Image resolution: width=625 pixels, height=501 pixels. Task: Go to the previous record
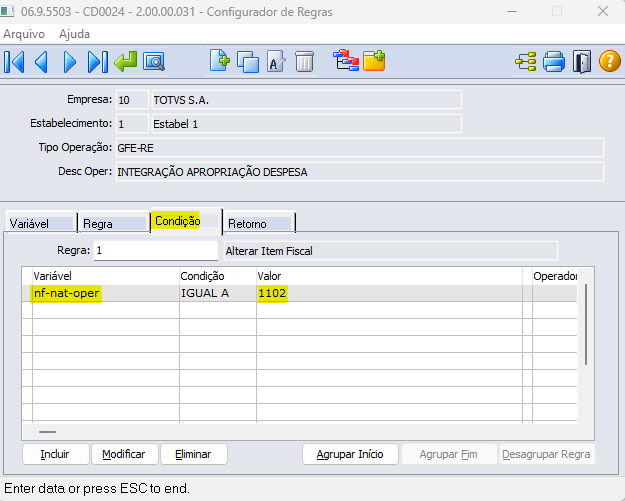(x=41, y=62)
